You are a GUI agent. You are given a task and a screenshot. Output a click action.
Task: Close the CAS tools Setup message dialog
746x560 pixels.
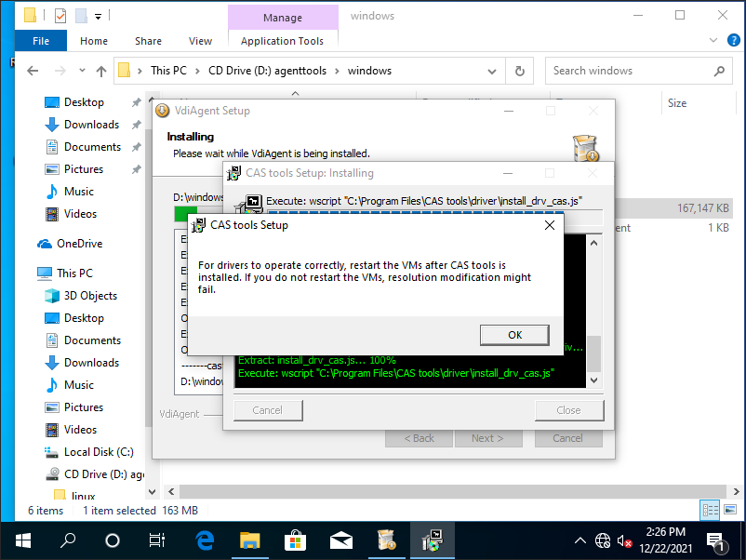[x=550, y=225]
